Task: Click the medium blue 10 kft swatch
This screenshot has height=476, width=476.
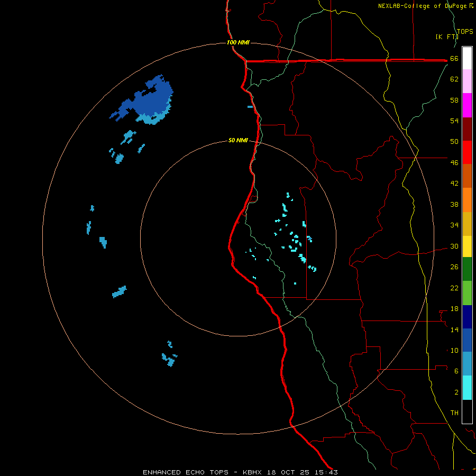Action: [467, 340]
